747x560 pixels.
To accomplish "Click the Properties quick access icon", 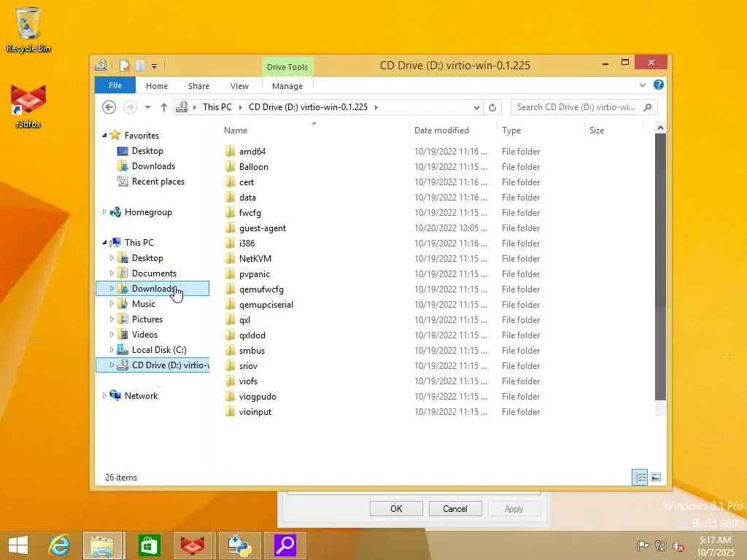I will coord(124,65).
